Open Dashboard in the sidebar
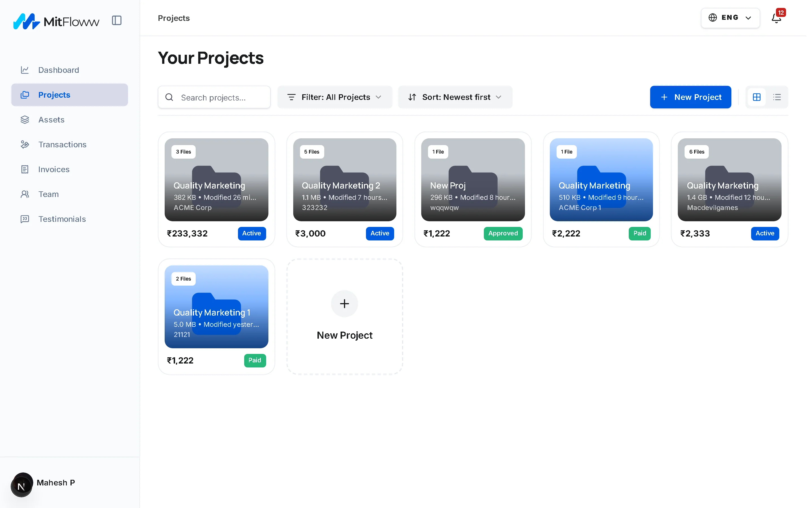The image size is (812, 508). point(69,70)
